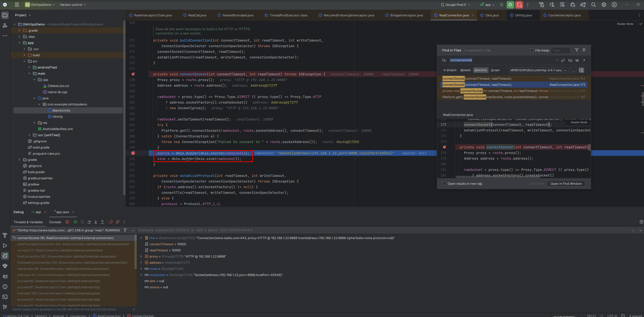Click View Breakpoints icon in debug toolbar
The height and width of the screenshot is (317, 644).
(111, 222)
